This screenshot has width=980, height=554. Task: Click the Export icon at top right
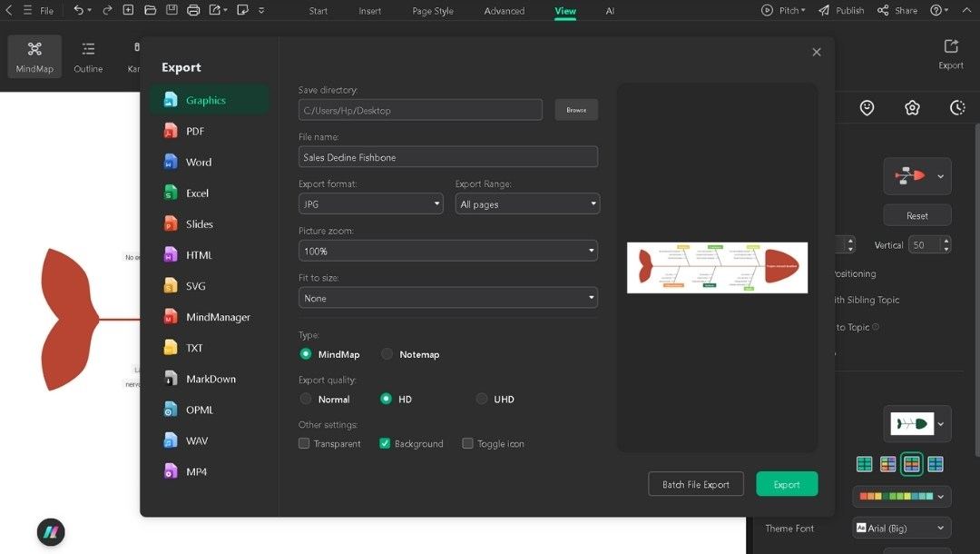[x=951, y=54]
